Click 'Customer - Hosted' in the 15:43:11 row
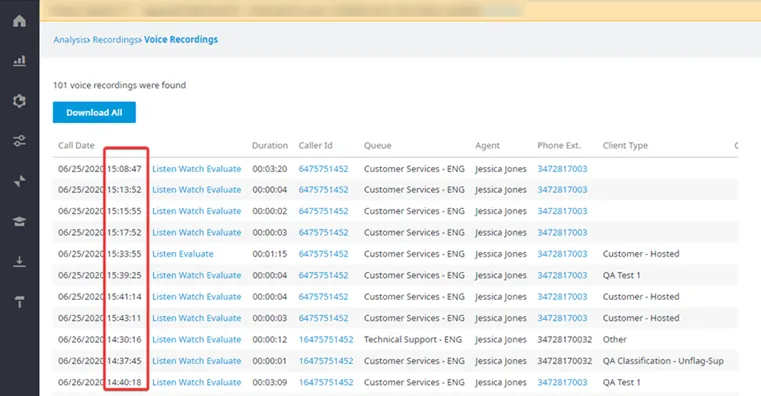This screenshot has height=396, width=761. pyautogui.click(x=641, y=318)
